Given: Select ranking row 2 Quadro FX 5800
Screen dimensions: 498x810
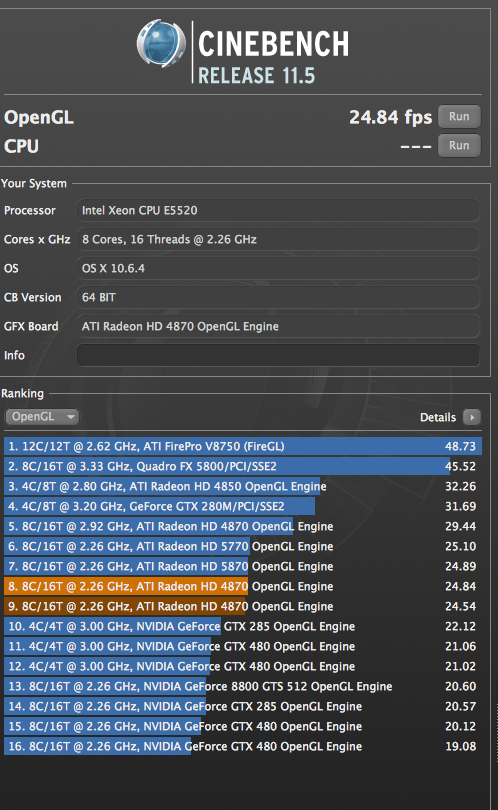Looking at the screenshot, I should tap(243, 466).
